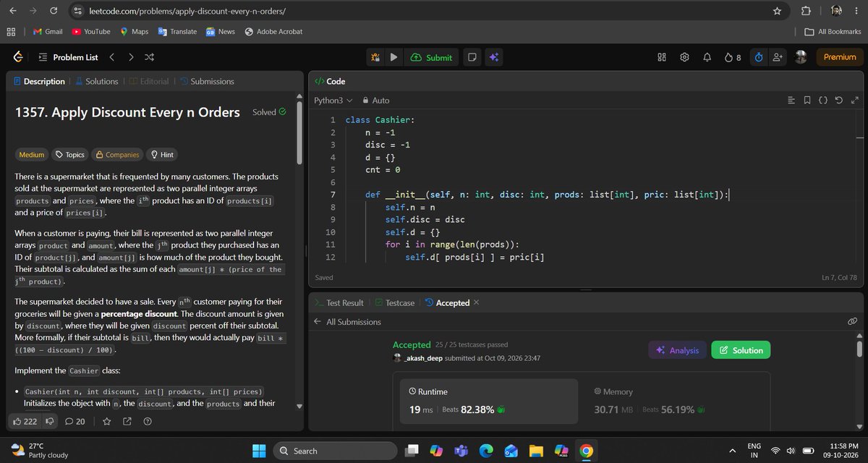This screenshot has width=868, height=463.
Task: Switch to the Solutions tab
Action: [96, 82]
